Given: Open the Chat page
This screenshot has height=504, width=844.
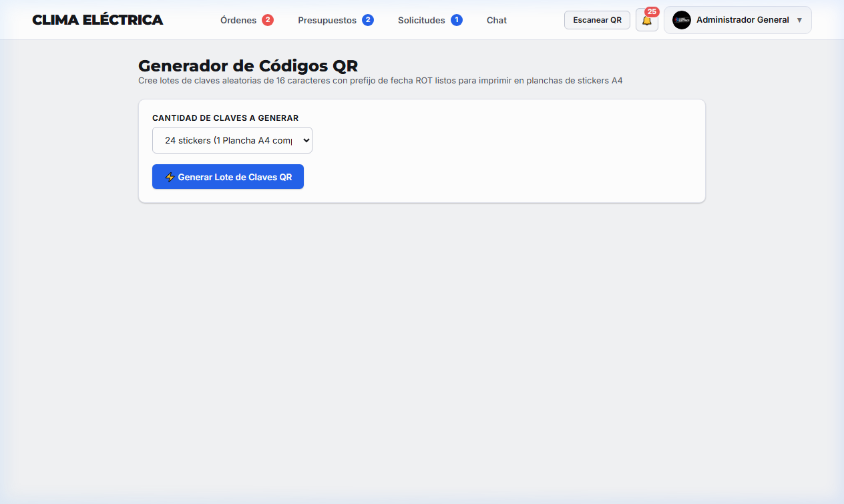Looking at the screenshot, I should coord(497,20).
